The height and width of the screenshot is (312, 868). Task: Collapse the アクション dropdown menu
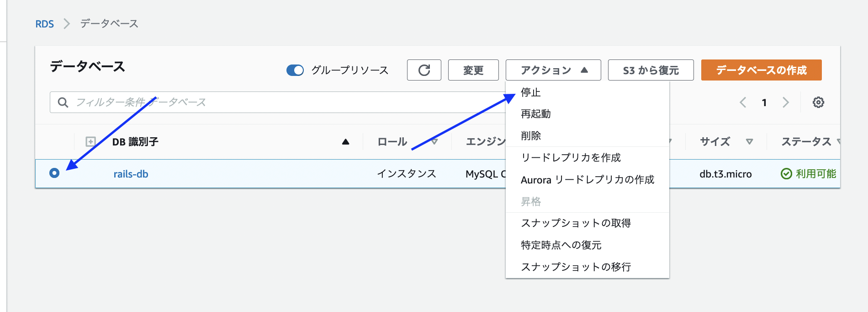click(553, 70)
